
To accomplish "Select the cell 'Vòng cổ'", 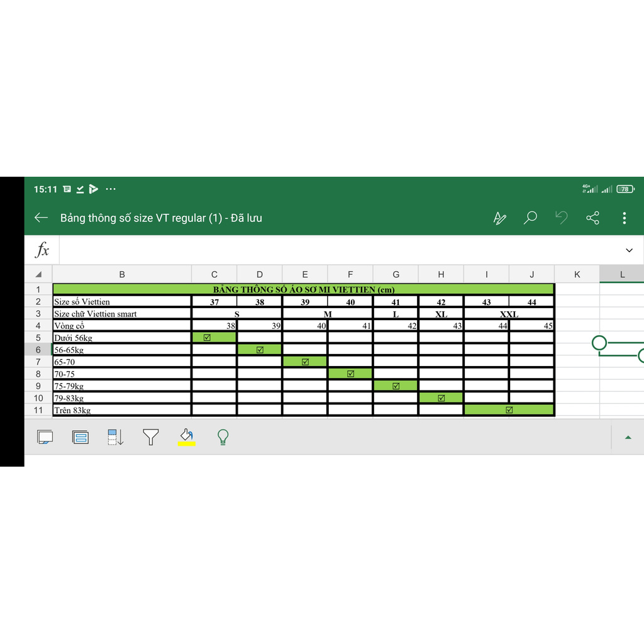I will click(122, 326).
